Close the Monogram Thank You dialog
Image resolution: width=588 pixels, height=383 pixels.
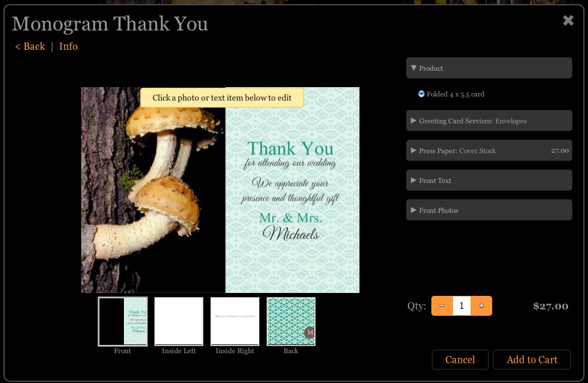(x=568, y=21)
